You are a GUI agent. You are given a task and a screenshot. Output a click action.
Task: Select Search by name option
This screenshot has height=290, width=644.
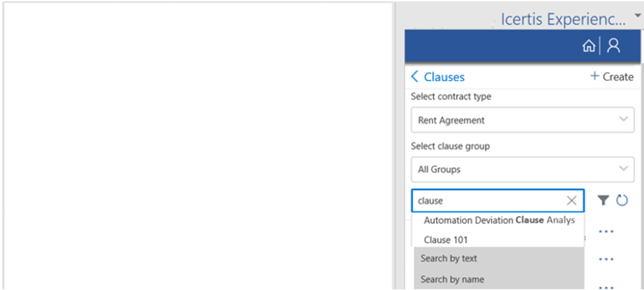click(452, 279)
